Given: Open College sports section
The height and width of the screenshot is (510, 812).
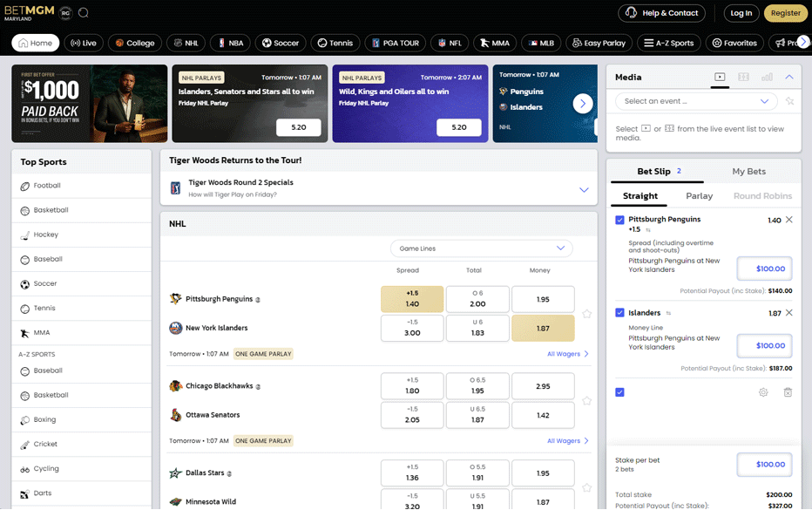Looking at the screenshot, I should click(x=135, y=43).
